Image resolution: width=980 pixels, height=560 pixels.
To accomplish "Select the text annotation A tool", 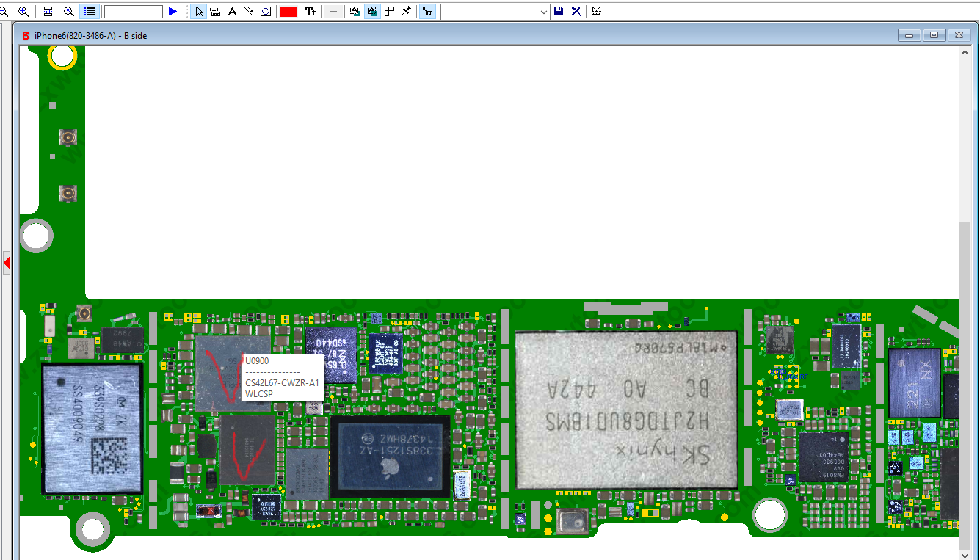I will [232, 12].
